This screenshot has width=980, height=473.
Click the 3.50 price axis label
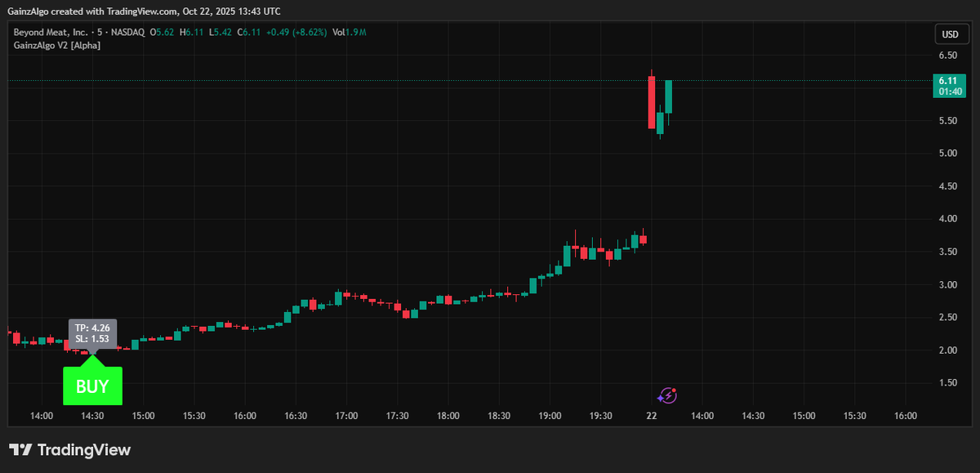pos(947,252)
